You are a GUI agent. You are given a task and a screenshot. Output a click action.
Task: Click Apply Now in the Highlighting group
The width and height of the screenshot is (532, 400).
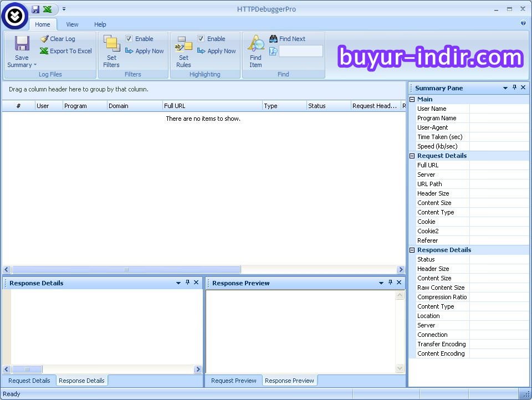coord(217,51)
